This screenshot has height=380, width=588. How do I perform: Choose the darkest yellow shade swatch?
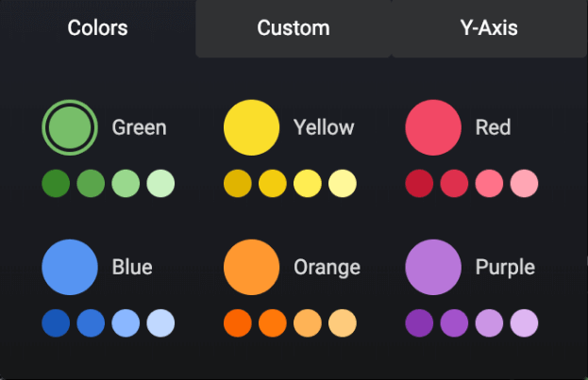(x=238, y=183)
